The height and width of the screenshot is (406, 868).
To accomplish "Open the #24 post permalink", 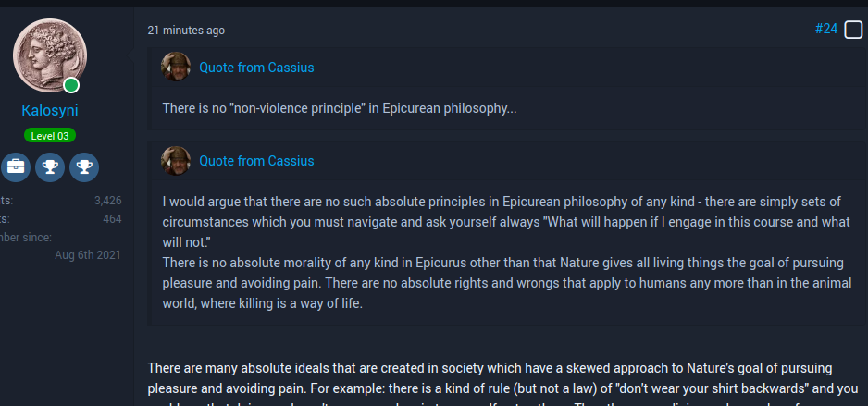I will point(825,30).
